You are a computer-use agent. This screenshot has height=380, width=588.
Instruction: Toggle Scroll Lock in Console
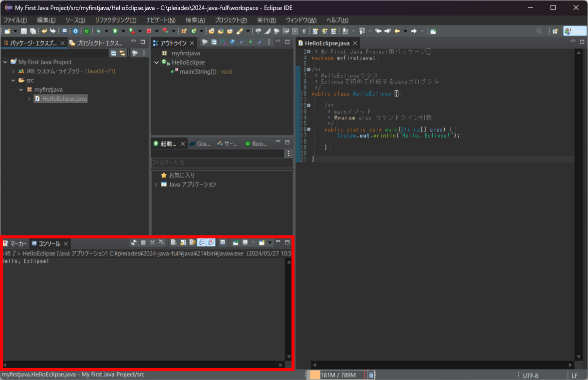pos(183,242)
